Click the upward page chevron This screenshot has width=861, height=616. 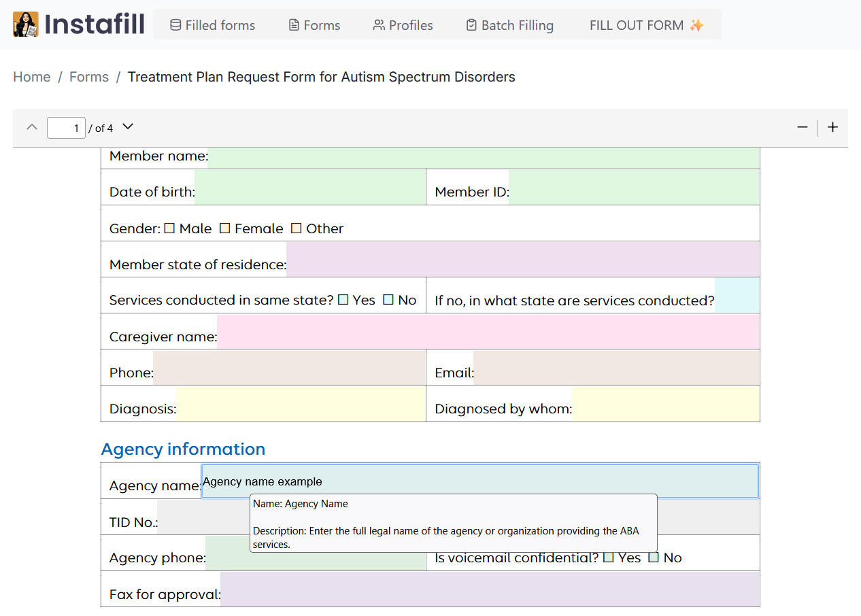(31, 126)
